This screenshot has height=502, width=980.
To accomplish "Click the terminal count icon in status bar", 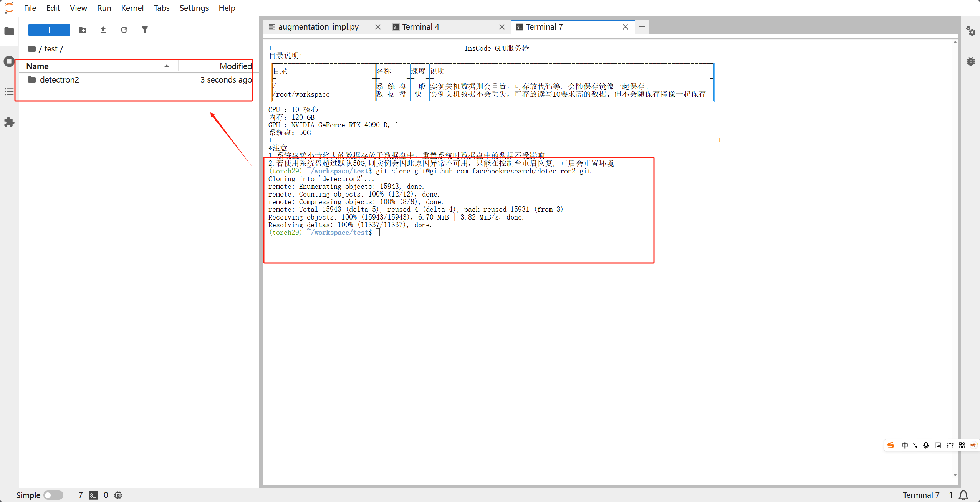I will [x=93, y=495].
